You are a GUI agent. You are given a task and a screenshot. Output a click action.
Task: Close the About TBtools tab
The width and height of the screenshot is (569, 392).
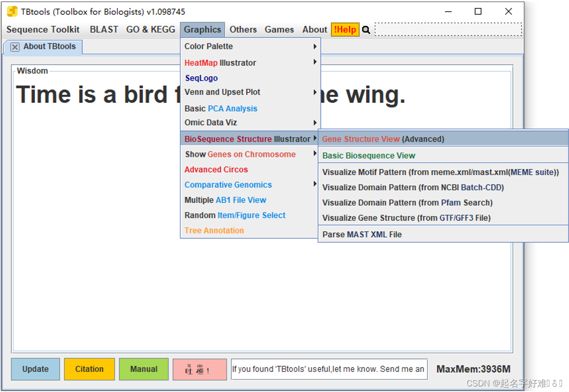tap(15, 47)
